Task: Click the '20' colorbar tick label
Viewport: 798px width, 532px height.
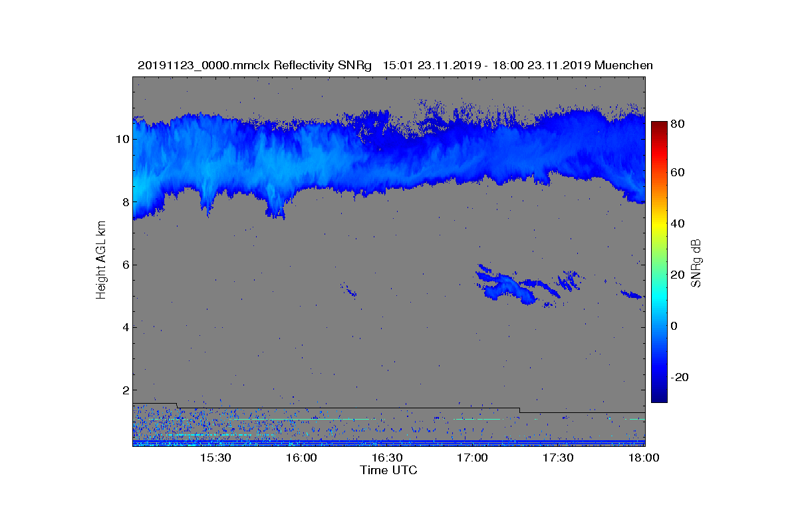Action: coord(678,275)
